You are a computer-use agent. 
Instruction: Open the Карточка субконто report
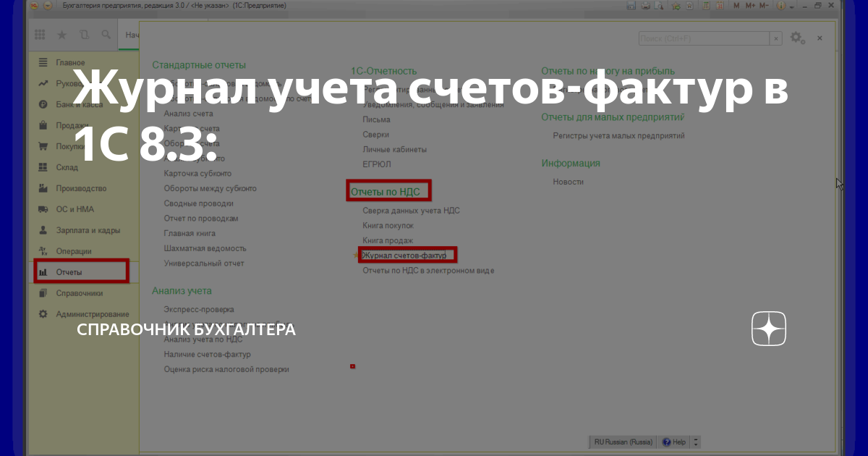(x=197, y=174)
